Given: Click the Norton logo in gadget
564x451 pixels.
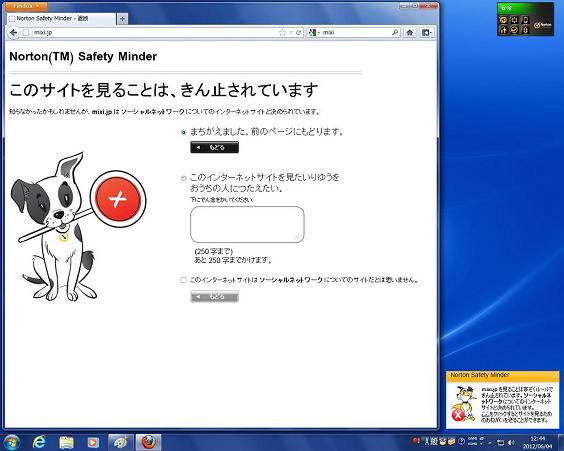Looking at the screenshot, I should pyautogui.click(x=543, y=25).
